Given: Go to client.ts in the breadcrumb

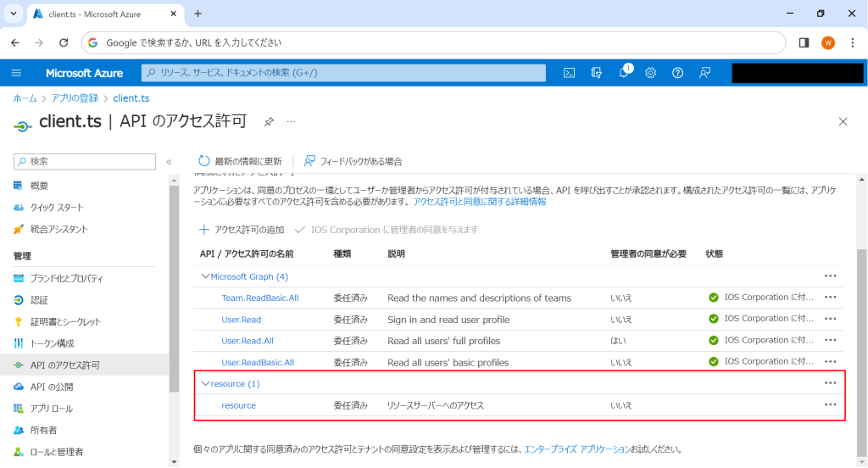Looking at the screenshot, I should coord(131,98).
